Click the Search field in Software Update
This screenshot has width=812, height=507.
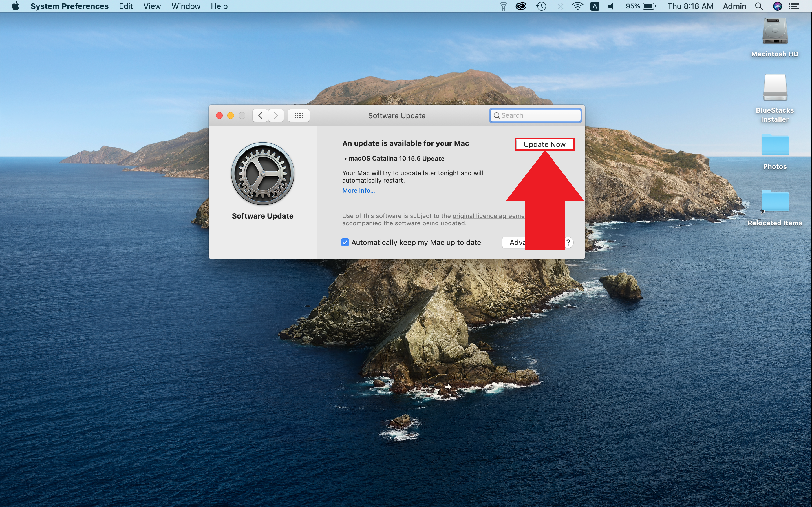point(535,115)
